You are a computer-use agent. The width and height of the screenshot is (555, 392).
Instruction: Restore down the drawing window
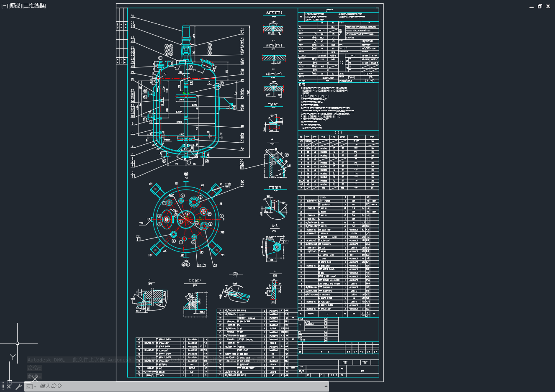point(540,7)
